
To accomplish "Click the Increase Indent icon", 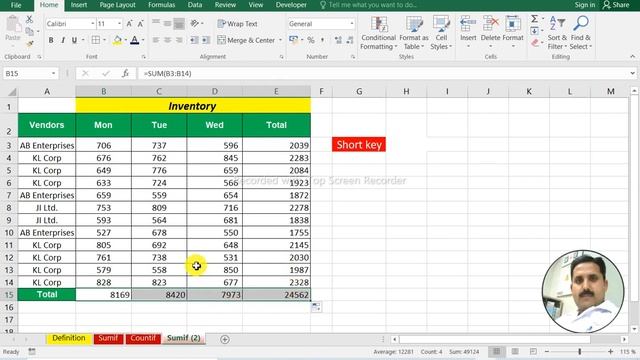I will 206,40.
